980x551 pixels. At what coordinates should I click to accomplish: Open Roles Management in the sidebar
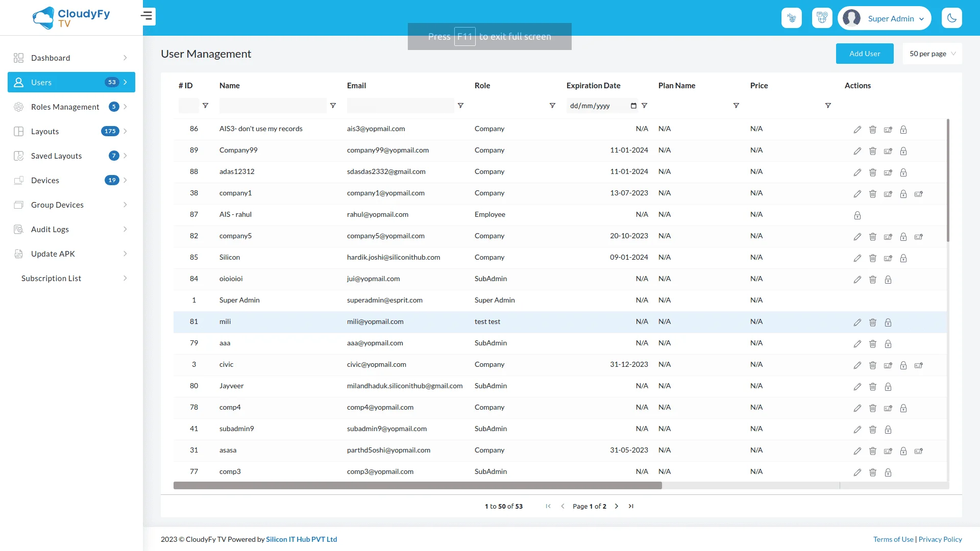click(65, 107)
